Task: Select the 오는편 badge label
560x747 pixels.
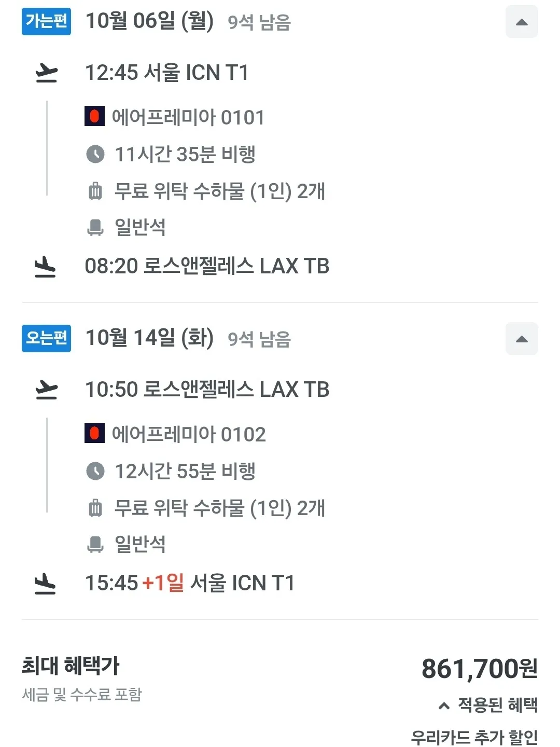Action: tap(46, 338)
